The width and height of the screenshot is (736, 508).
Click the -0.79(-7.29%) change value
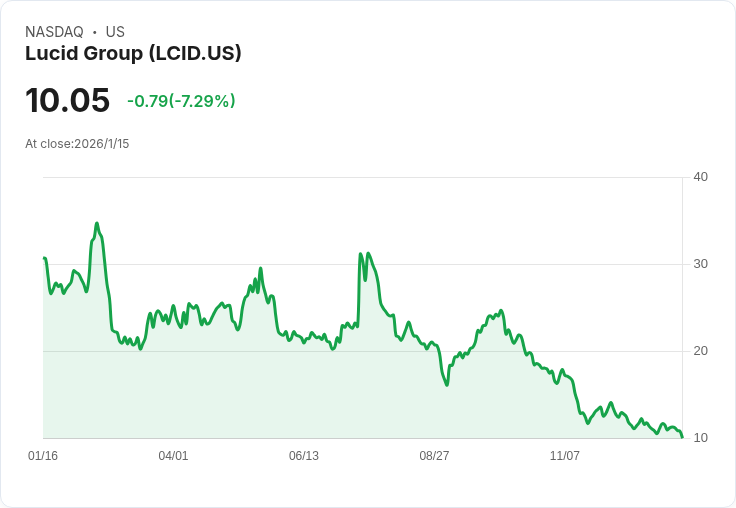181,101
